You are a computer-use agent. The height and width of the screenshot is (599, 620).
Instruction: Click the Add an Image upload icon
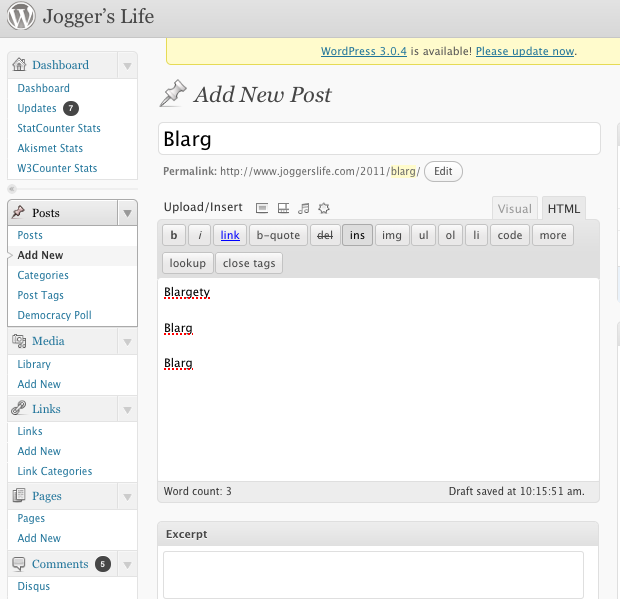coord(262,208)
